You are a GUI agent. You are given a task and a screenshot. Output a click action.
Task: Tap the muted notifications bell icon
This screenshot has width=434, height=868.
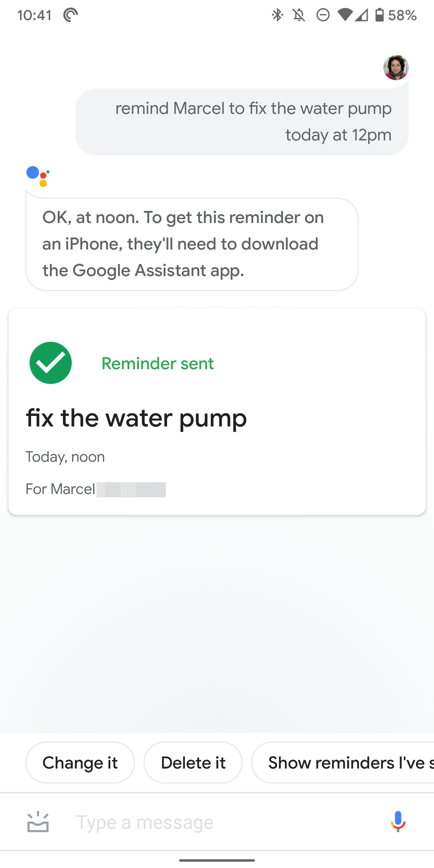(x=299, y=15)
